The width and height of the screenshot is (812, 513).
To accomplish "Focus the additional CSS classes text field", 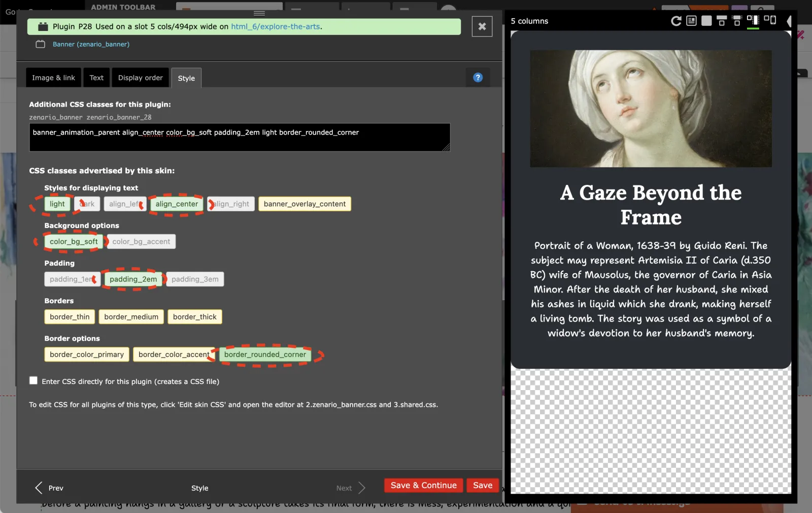I will coord(240,137).
